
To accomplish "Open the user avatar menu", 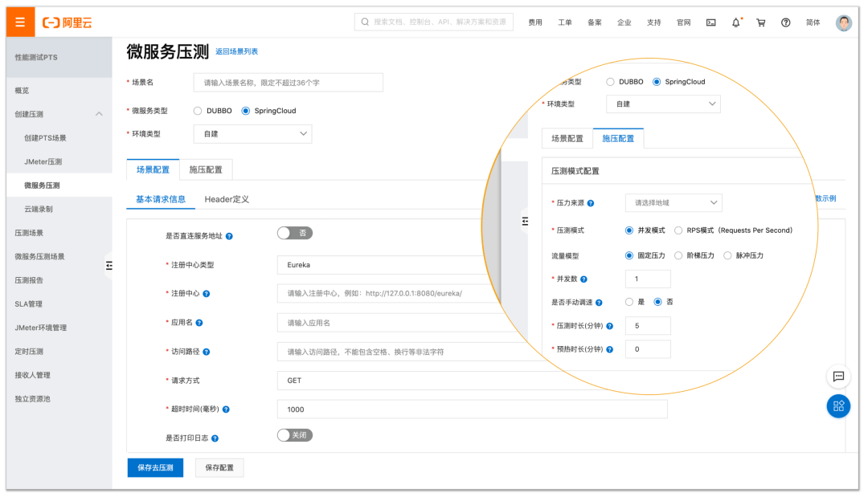I will point(844,22).
